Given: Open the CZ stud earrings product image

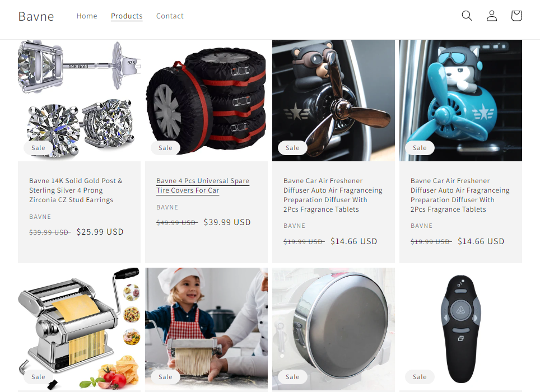Looking at the screenshot, I should 79,100.
